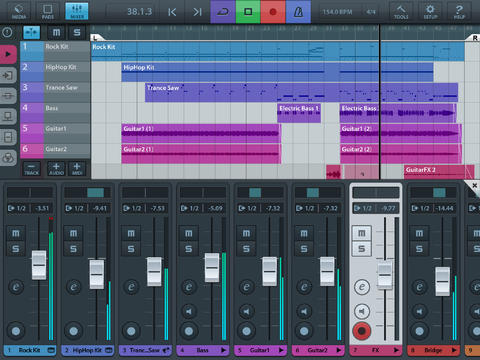Select the HipHop Kit track header
480x360 pixels.
(x=55, y=71)
